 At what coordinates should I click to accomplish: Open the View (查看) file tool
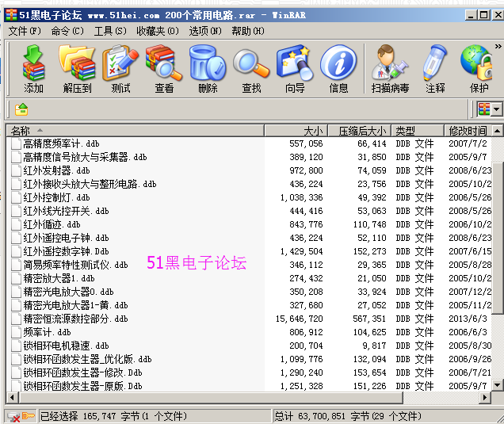[x=164, y=63]
